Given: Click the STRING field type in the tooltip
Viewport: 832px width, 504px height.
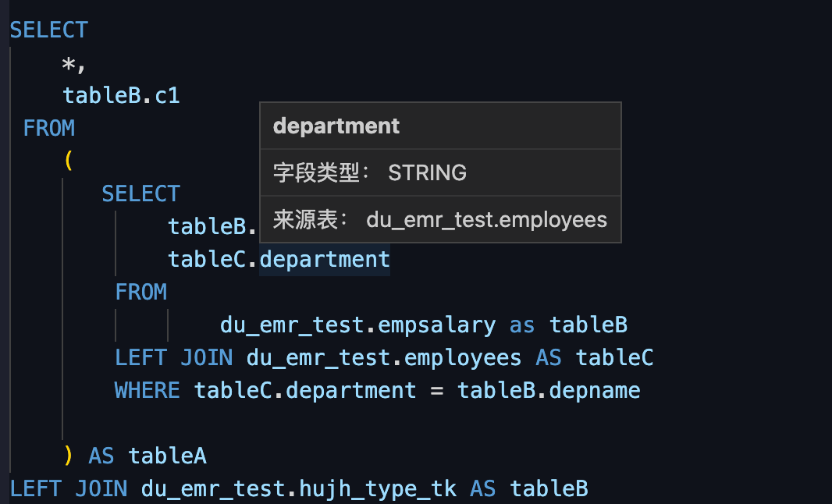Looking at the screenshot, I should [x=427, y=172].
